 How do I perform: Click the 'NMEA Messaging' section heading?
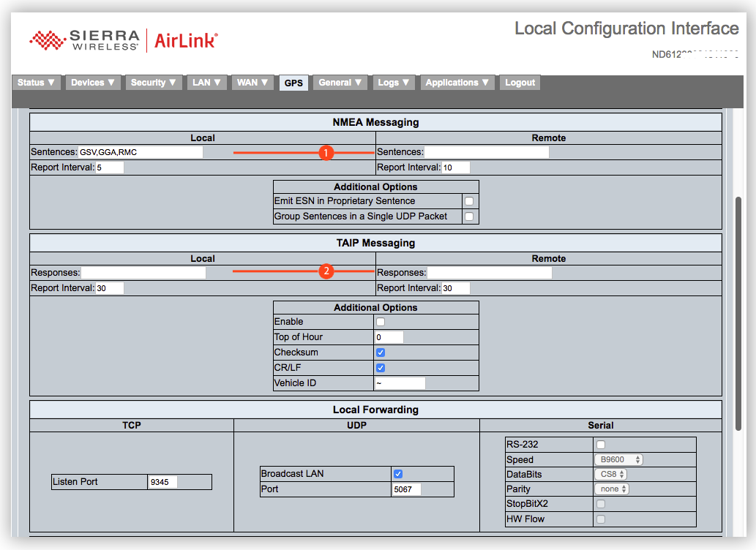(375, 122)
